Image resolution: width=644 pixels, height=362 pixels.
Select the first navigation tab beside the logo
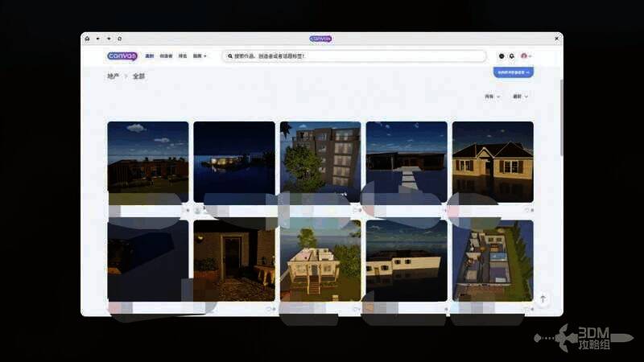click(x=149, y=56)
